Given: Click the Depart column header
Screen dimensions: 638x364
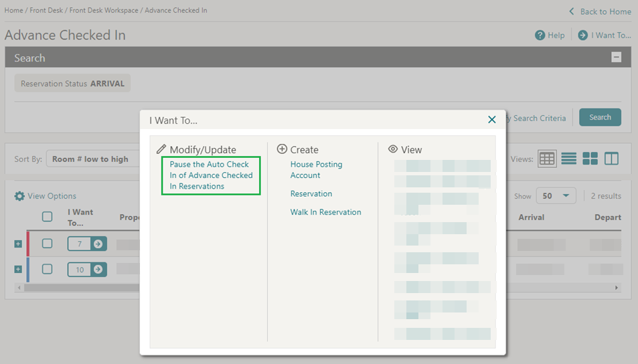Looking at the screenshot, I should click(x=607, y=217).
